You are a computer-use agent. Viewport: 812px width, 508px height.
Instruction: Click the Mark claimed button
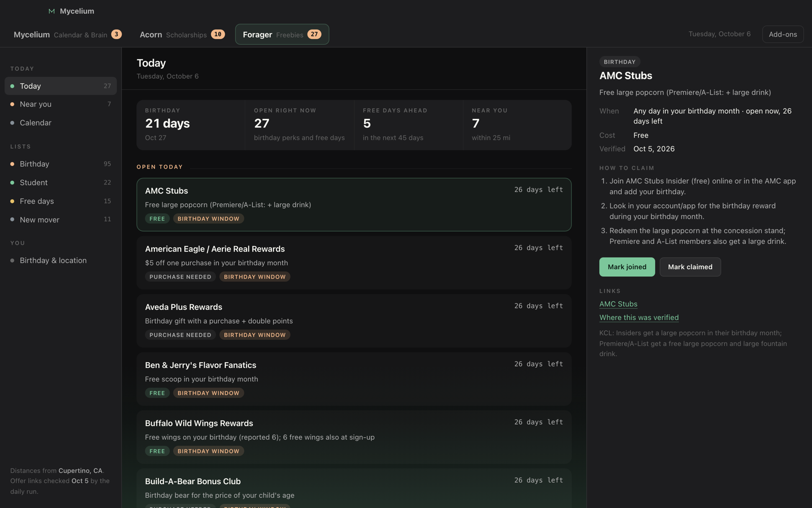pyautogui.click(x=690, y=267)
